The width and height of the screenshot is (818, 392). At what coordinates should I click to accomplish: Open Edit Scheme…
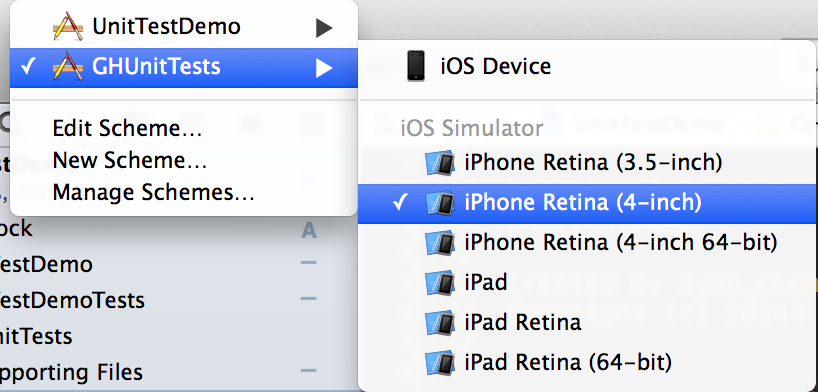pyautogui.click(x=127, y=128)
